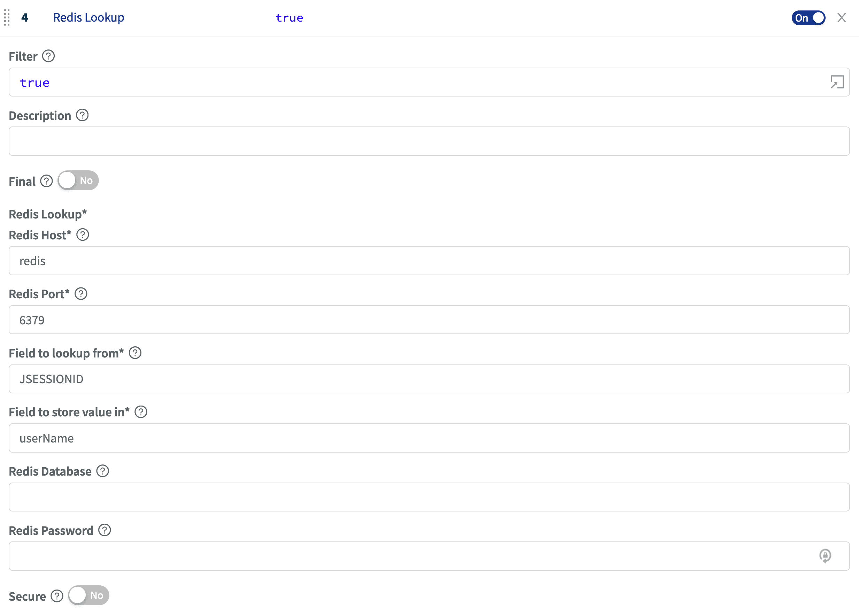
Task: Switch the Secure toggle on
Action: point(88,595)
